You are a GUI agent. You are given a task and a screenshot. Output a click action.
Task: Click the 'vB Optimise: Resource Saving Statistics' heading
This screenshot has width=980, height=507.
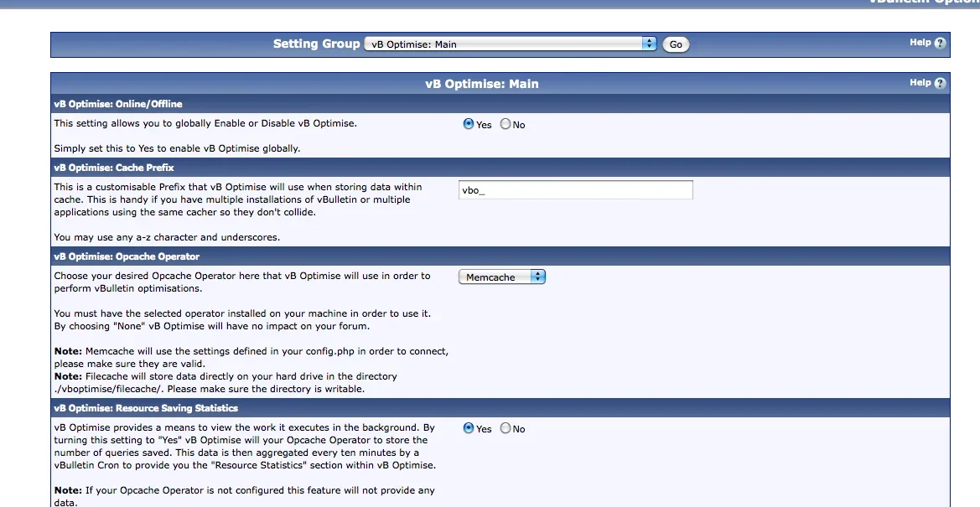click(x=146, y=408)
